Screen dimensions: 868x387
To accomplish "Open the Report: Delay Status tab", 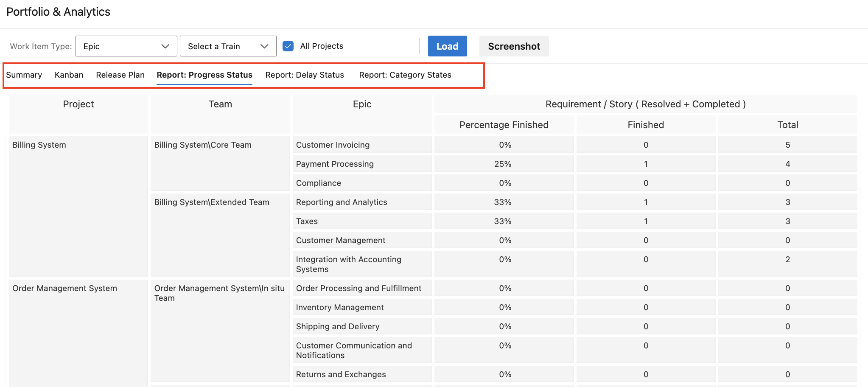I will click(x=304, y=75).
